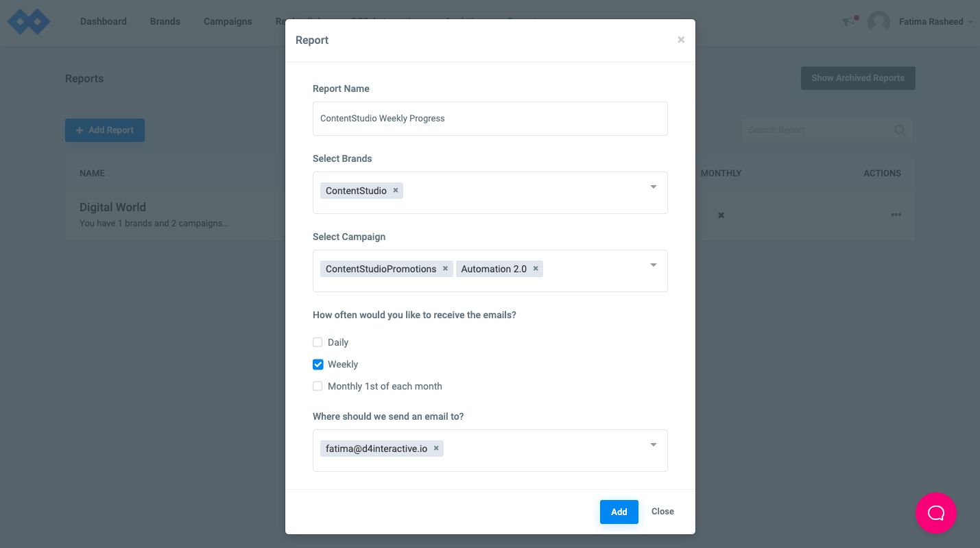Open the Digital World row actions ellipsis

click(x=896, y=215)
